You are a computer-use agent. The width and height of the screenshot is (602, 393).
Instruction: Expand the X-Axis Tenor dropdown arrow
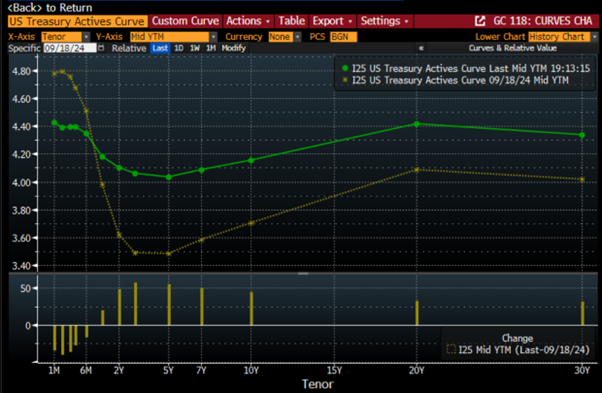[x=86, y=37]
